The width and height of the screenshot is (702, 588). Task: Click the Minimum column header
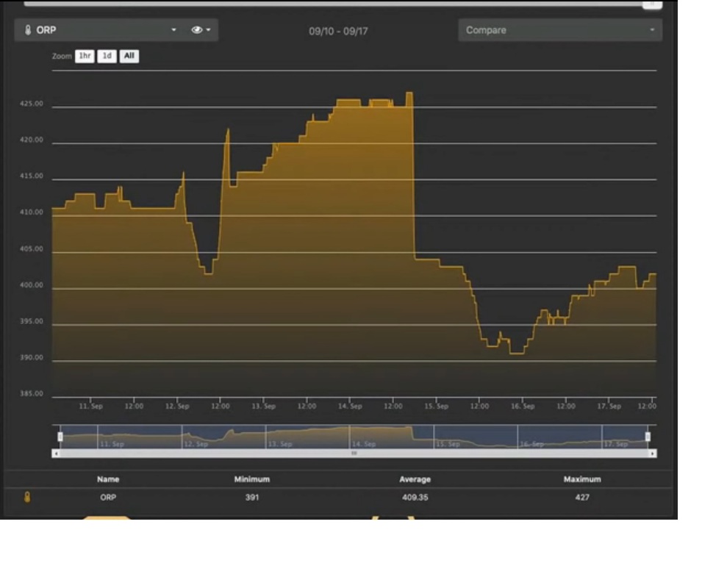coord(252,479)
